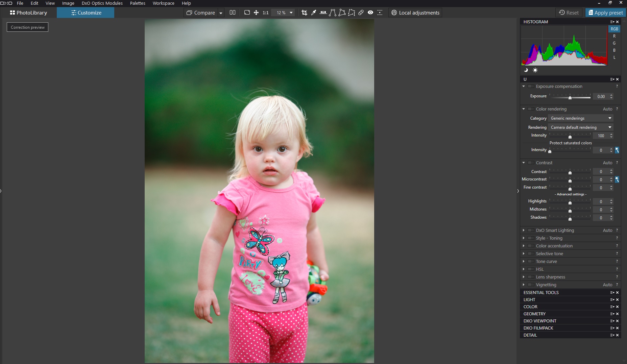Select the Crop tool
627x364 pixels.
click(x=304, y=13)
